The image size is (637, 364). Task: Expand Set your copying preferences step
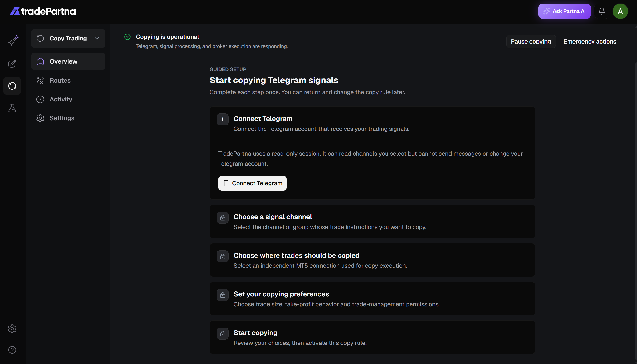(372, 299)
